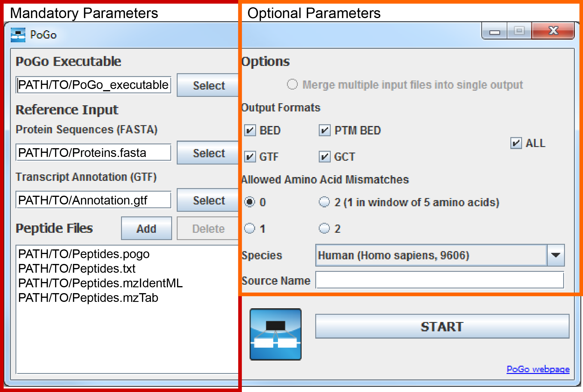Uncheck the ALL output formats checkbox
Screen dimensions: 583x392
[516, 143]
